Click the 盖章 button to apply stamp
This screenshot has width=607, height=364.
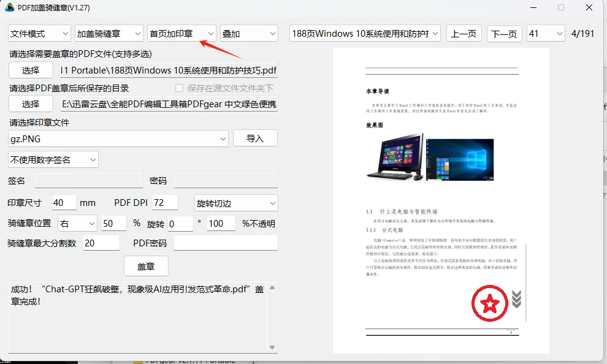click(x=147, y=266)
